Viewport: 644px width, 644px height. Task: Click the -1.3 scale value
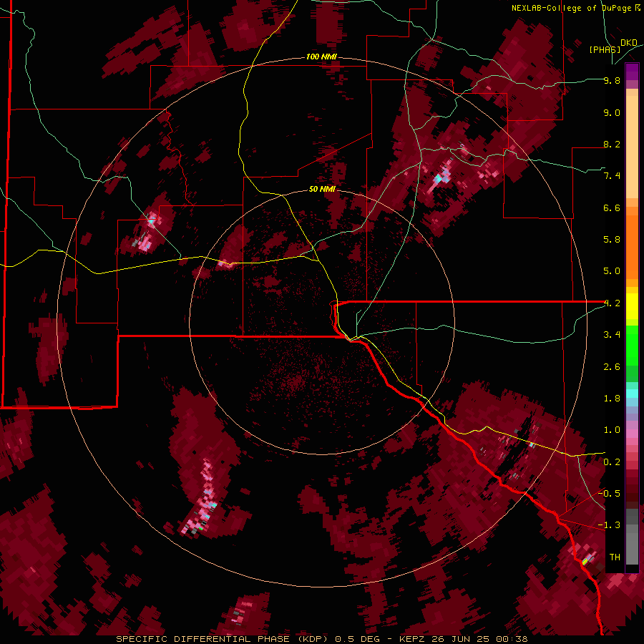click(x=609, y=525)
